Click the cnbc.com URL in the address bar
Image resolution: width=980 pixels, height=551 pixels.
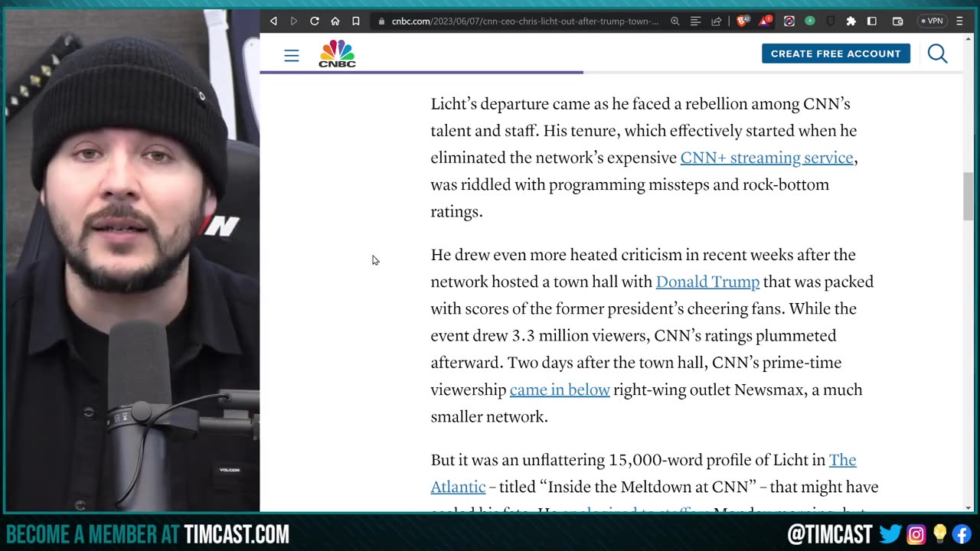(x=524, y=21)
